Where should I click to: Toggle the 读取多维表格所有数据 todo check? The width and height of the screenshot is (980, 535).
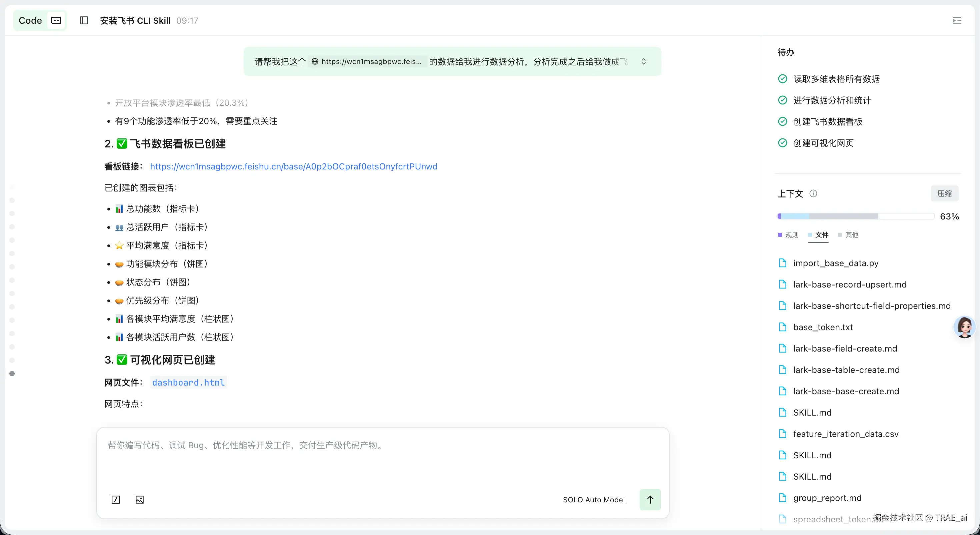(x=783, y=79)
